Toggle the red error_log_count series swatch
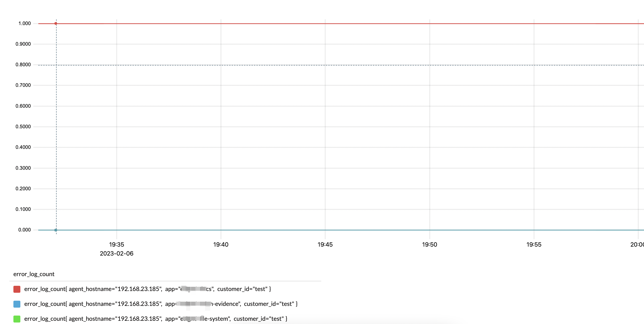 pyautogui.click(x=16, y=289)
